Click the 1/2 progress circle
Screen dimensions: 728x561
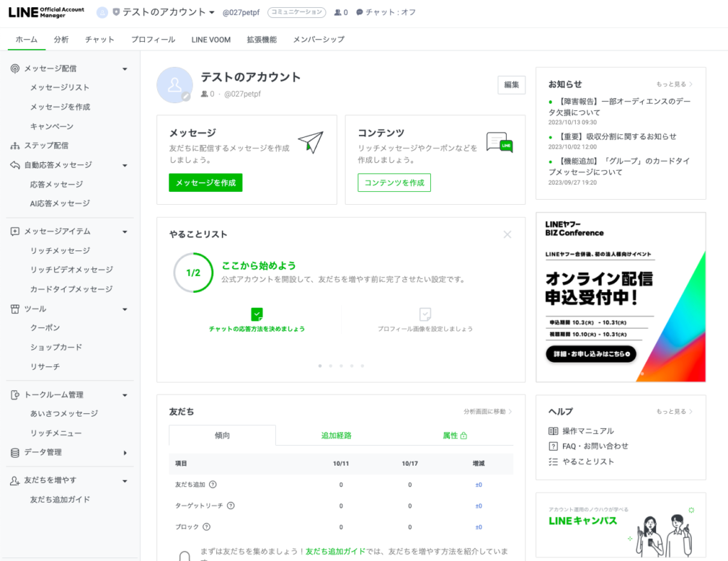[x=193, y=272]
